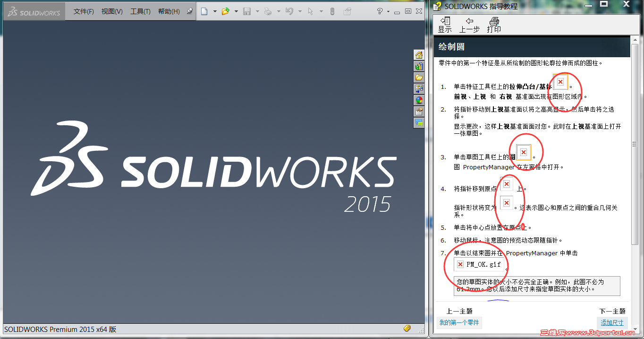Expand the Open file dropdown arrow

[236, 11]
